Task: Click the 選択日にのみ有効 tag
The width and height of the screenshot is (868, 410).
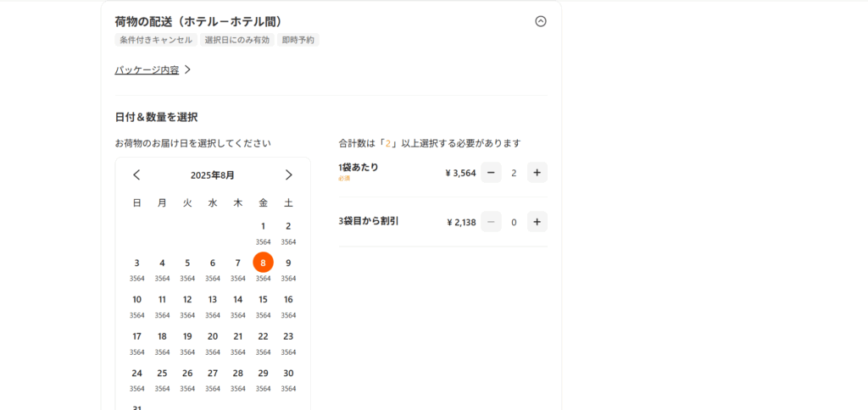Action: 236,40
